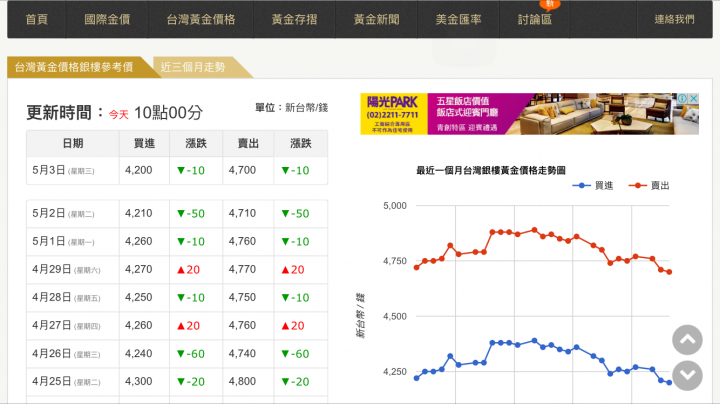The image size is (720, 404).
Task: Click the last blue data point on 買進 line
Action: 669,382
